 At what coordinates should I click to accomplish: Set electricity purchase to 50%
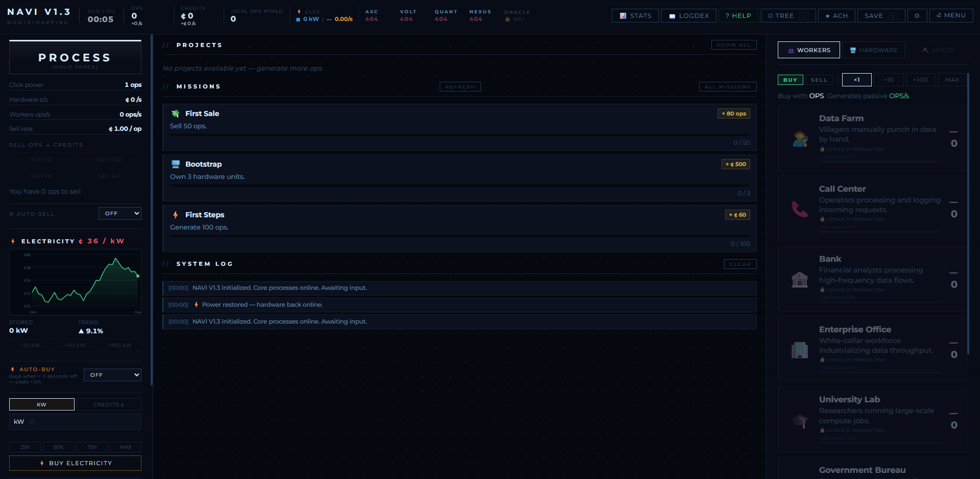click(x=58, y=447)
